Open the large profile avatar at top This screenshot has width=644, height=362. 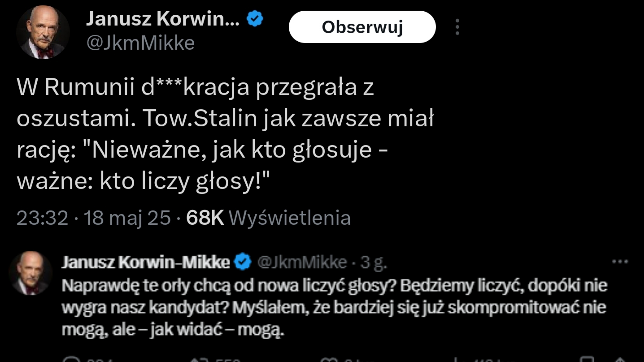tap(43, 32)
